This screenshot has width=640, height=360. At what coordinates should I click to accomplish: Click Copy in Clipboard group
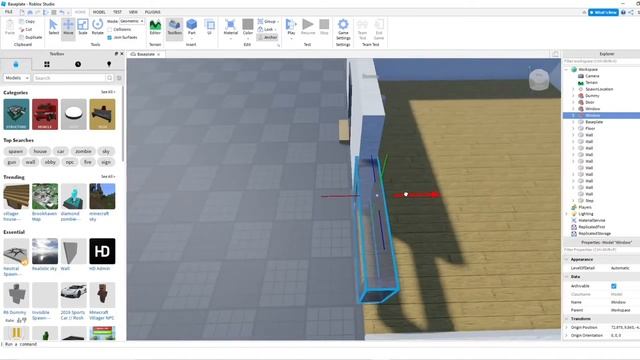tap(27, 21)
